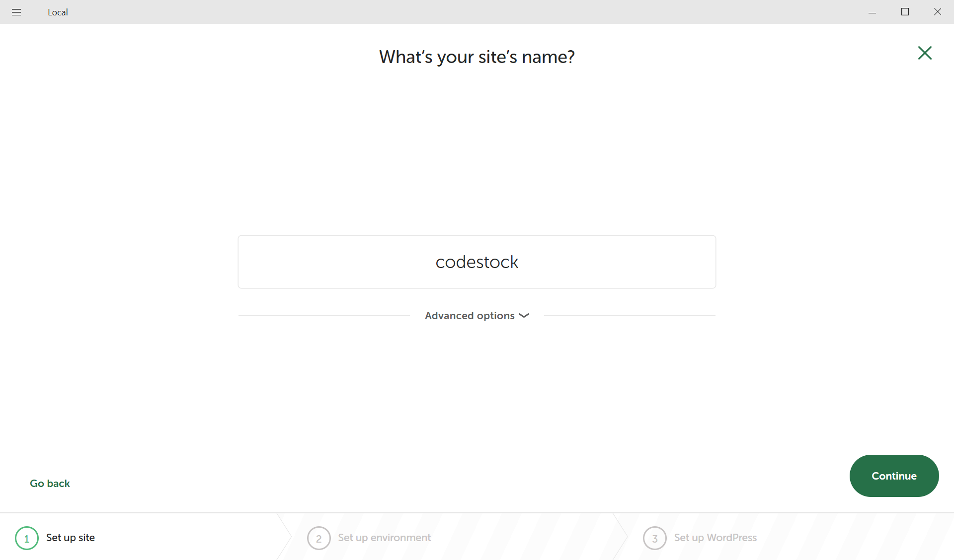Click the step 3 numbered circle
Screen dimensions: 954x560
click(x=654, y=538)
